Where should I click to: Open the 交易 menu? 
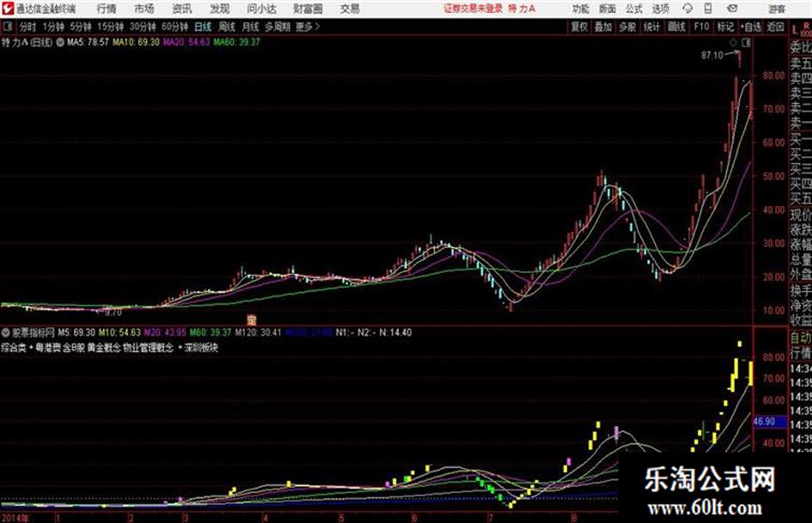350,9
